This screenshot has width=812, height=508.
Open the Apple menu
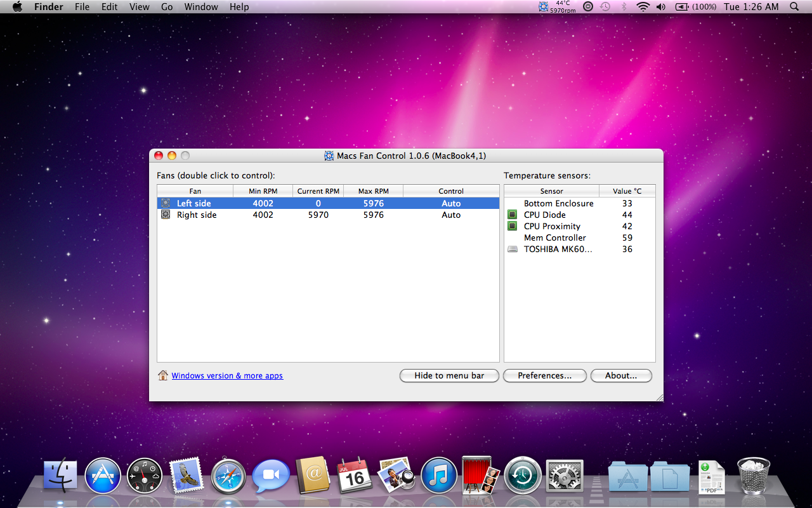17,6
